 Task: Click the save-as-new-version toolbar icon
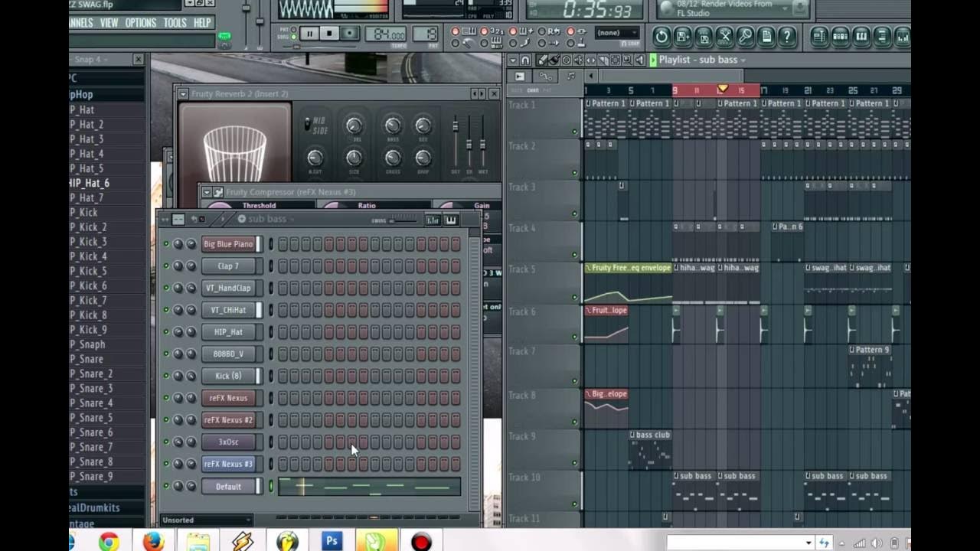click(683, 36)
